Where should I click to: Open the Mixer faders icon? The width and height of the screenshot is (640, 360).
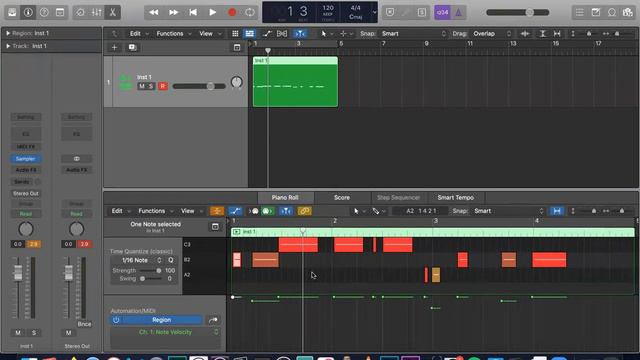click(96, 12)
